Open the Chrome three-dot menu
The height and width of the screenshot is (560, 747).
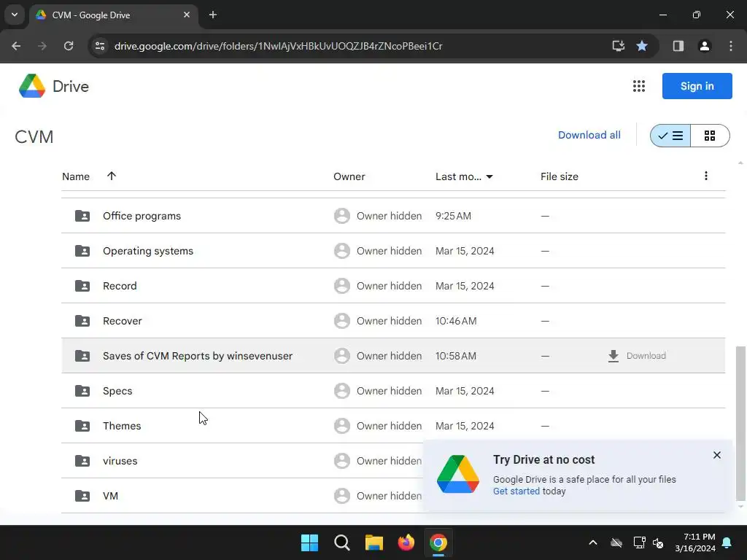point(731,46)
